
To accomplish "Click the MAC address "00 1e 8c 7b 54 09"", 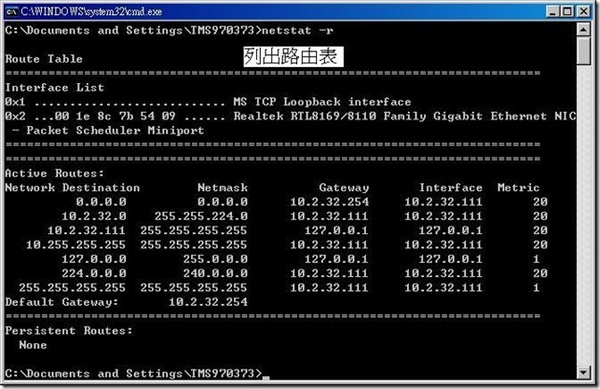I will (115, 116).
